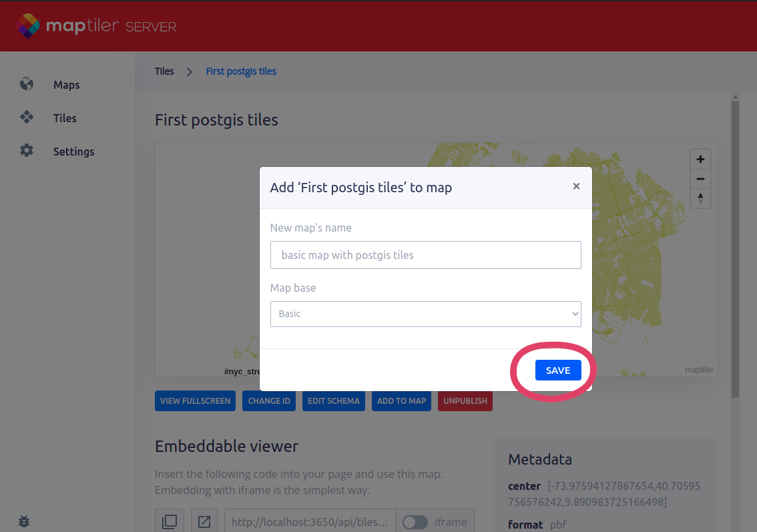Go to Settings in the sidebar
Screen dimensions: 757x532
pos(73,152)
